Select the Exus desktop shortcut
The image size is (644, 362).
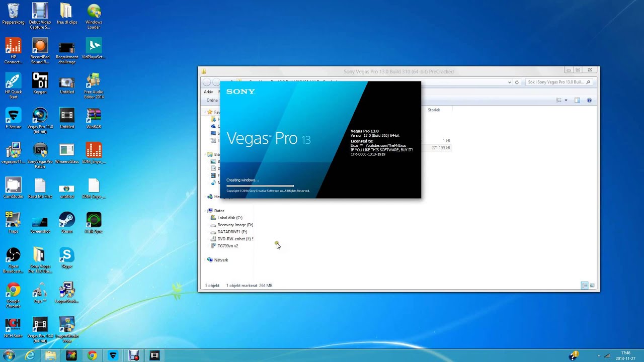point(40,293)
